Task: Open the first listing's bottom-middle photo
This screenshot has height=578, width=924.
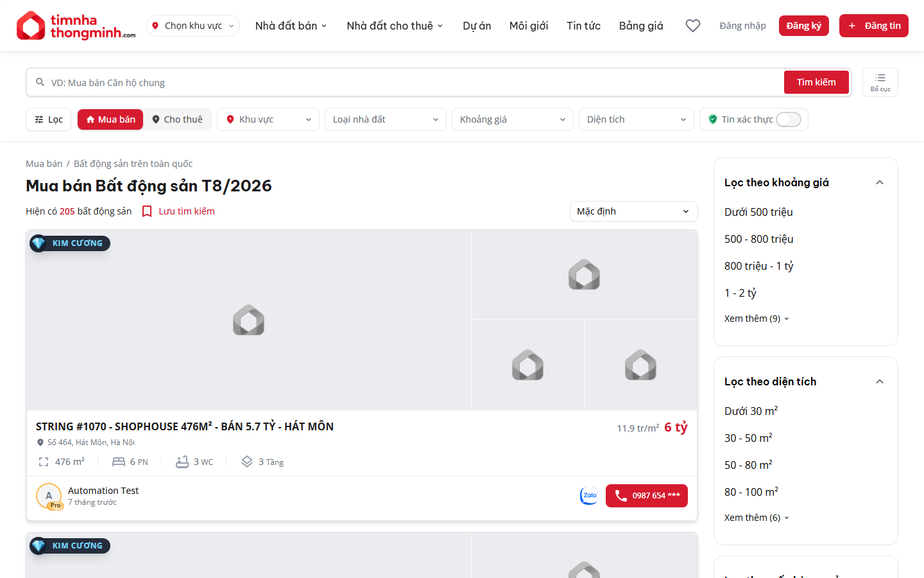Action: tap(528, 365)
